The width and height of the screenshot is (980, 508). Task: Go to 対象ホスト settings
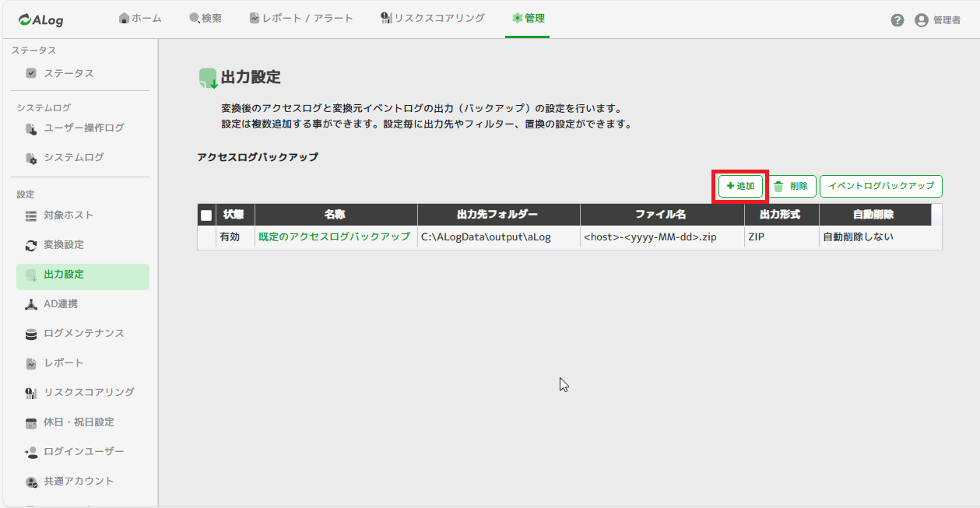tap(68, 215)
